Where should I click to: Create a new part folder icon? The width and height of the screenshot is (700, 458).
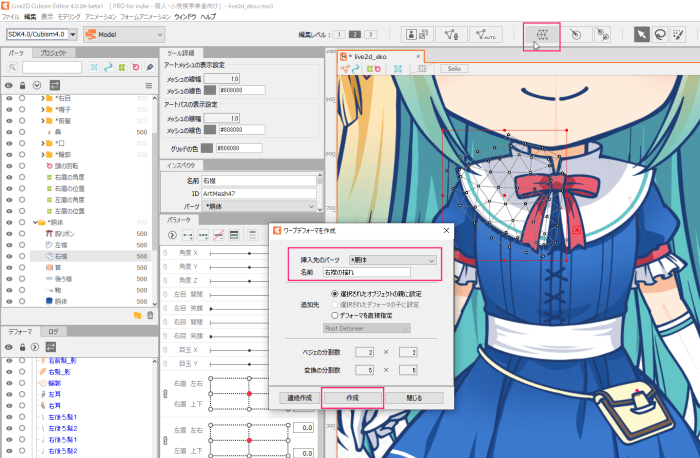(x=138, y=315)
